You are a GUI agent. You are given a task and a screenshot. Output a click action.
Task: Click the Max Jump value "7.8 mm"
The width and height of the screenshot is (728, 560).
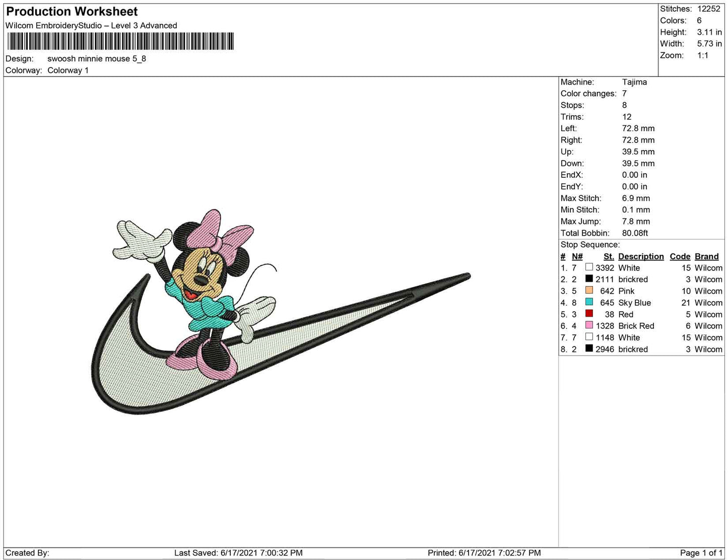[x=636, y=221]
